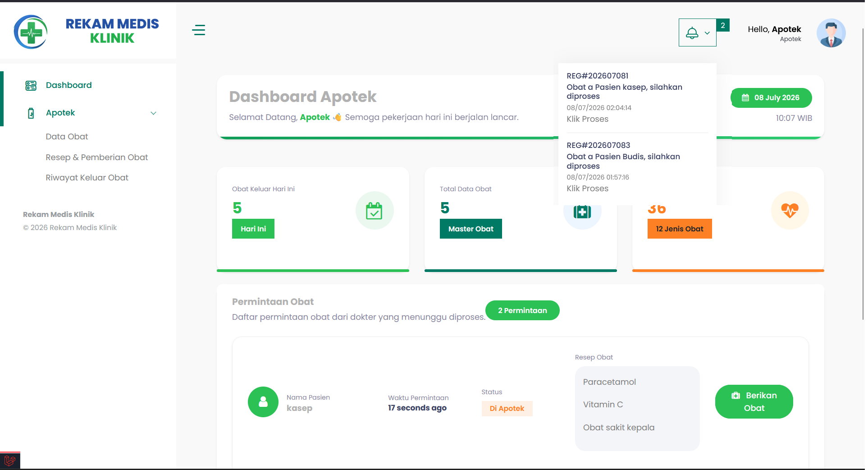Click the 2 Permintaan badge

pyautogui.click(x=522, y=310)
